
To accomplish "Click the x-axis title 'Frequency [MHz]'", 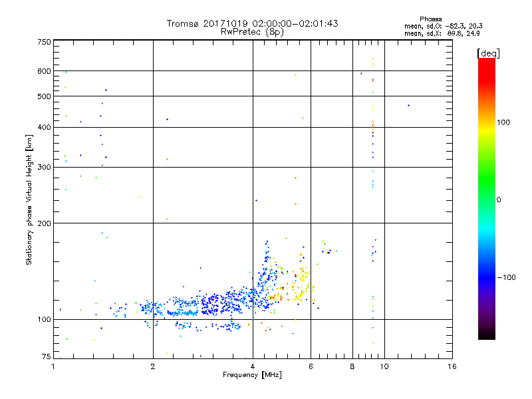I will pos(252,375).
